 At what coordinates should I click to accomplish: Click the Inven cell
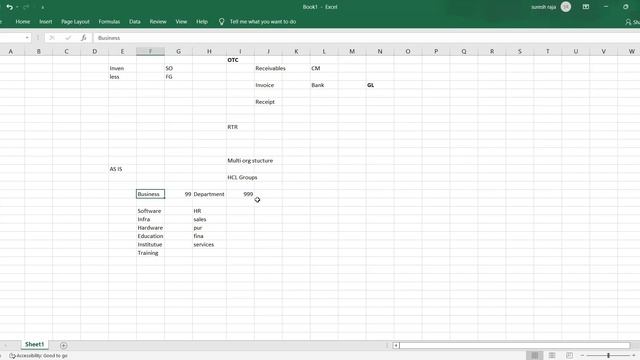click(x=122, y=68)
